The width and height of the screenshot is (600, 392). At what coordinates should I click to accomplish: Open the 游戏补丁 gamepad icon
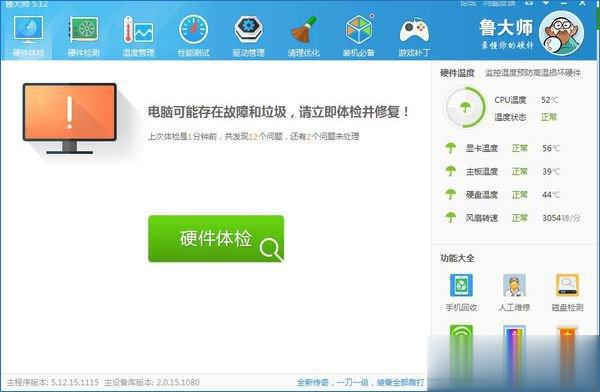pos(414,36)
